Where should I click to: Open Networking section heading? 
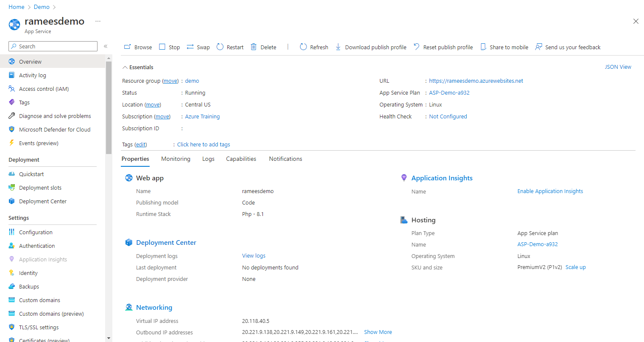[154, 307]
